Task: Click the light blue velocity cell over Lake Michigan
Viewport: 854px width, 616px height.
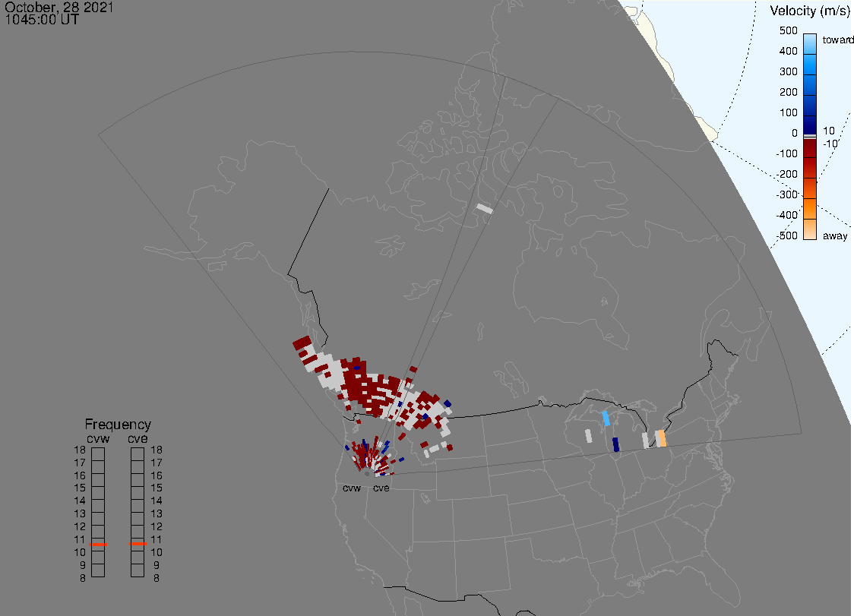Action: click(606, 418)
